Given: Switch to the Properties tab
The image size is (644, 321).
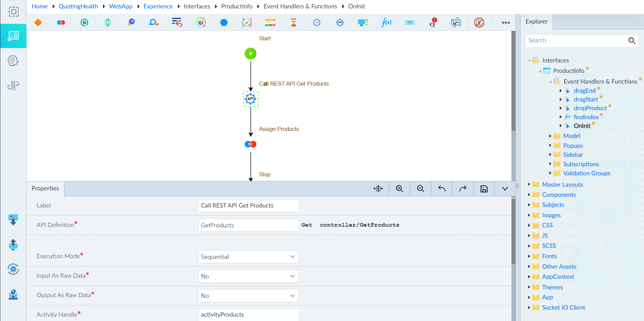Looking at the screenshot, I should click(45, 188).
